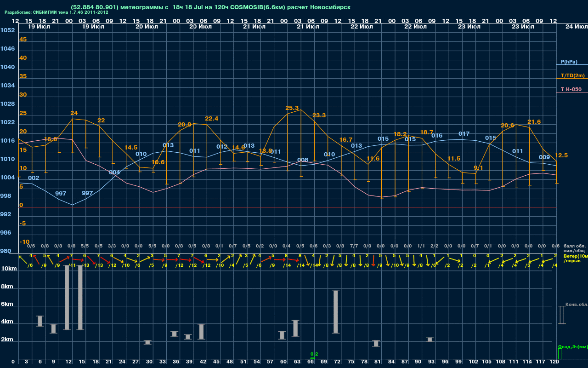Click the 66 forecast hour label
588x368 pixels.
pyautogui.click(x=311, y=363)
